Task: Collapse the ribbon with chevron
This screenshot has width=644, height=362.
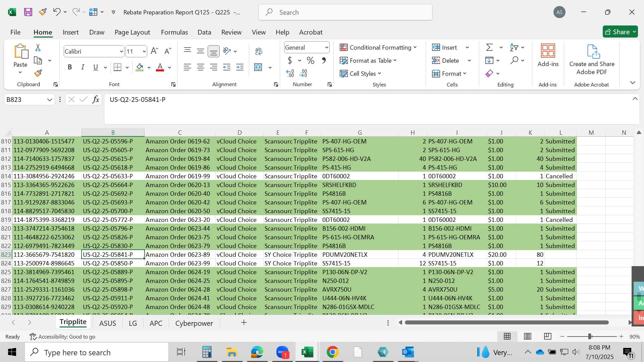Action: click(633, 82)
